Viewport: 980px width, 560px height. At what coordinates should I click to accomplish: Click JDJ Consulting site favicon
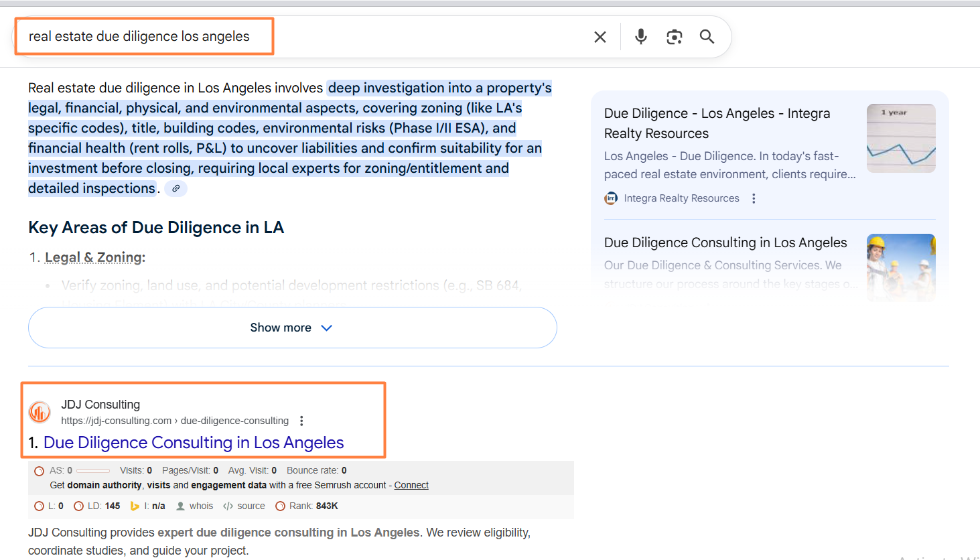(40, 412)
